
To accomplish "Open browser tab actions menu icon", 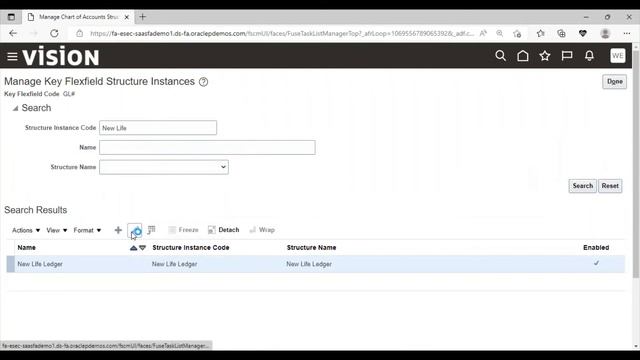I will point(11,17).
